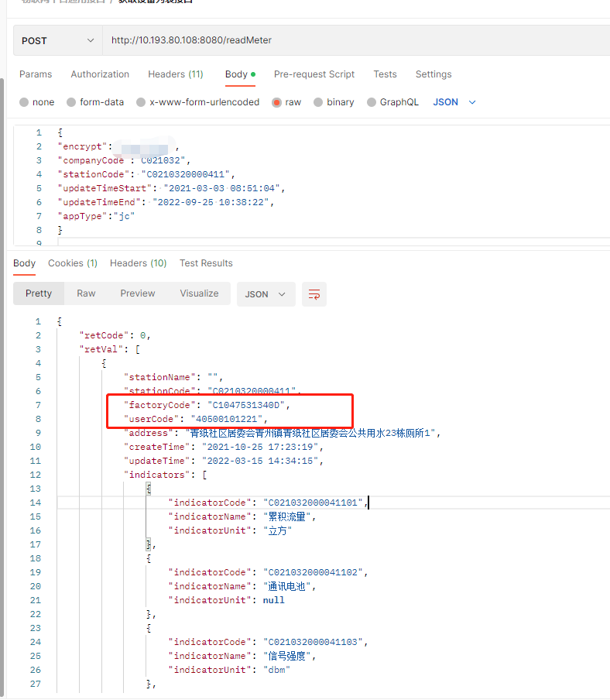Click the indicatorName value 累积流量
This screenshot has height=700, width=610.
tap(287, 516)
